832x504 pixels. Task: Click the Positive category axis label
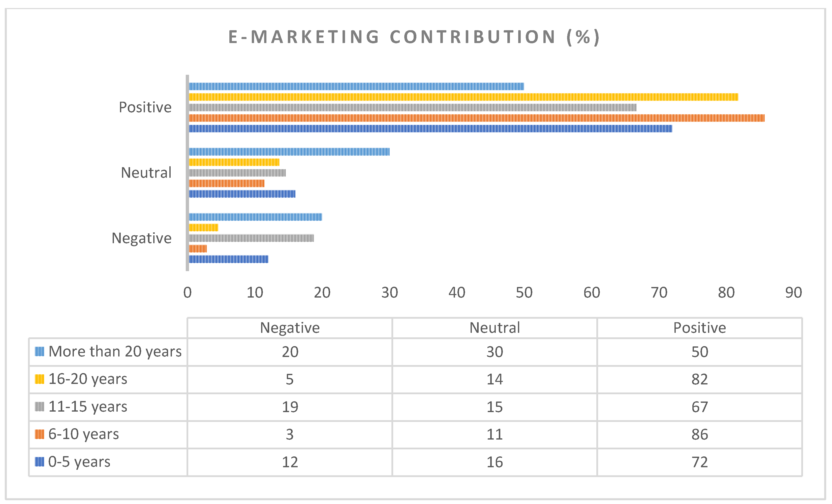click(145, 107)
